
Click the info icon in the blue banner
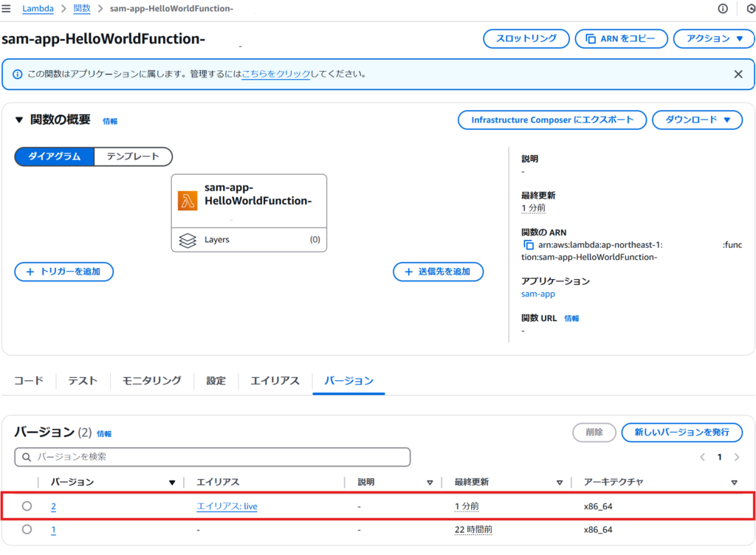tap(18, 75)
